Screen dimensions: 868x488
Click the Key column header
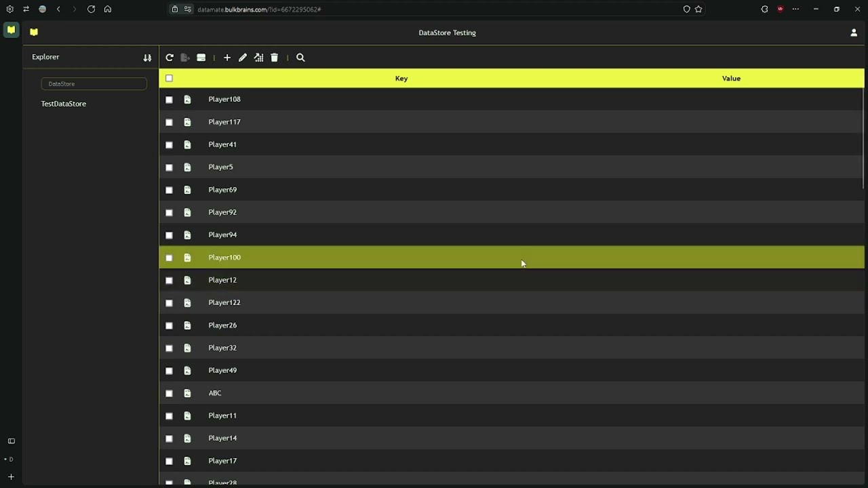401,79
